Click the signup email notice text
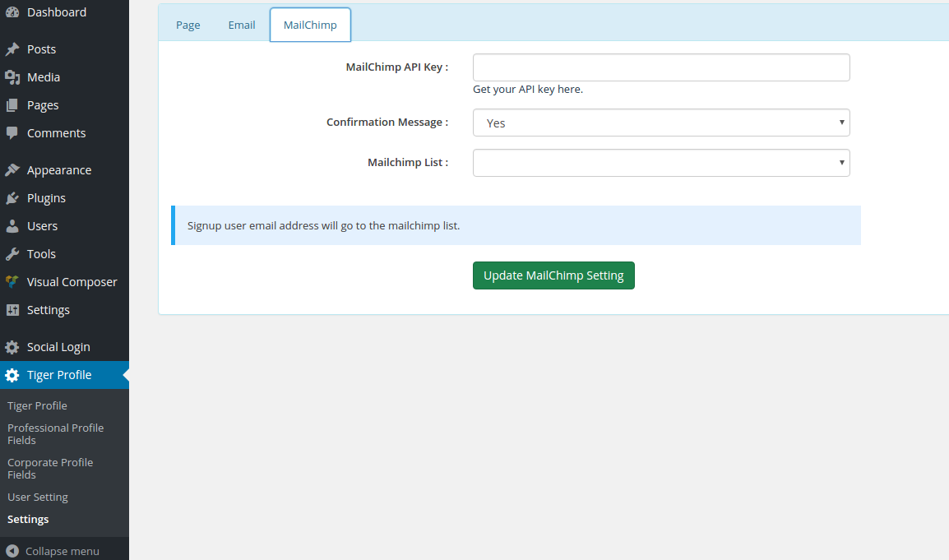The image size is (949, 560). pos(324,225)
